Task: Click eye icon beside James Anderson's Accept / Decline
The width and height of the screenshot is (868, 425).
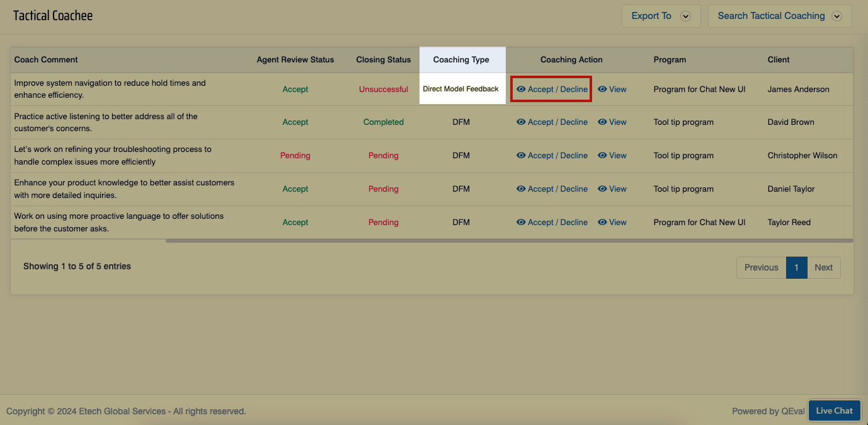Action: (521, 90)
